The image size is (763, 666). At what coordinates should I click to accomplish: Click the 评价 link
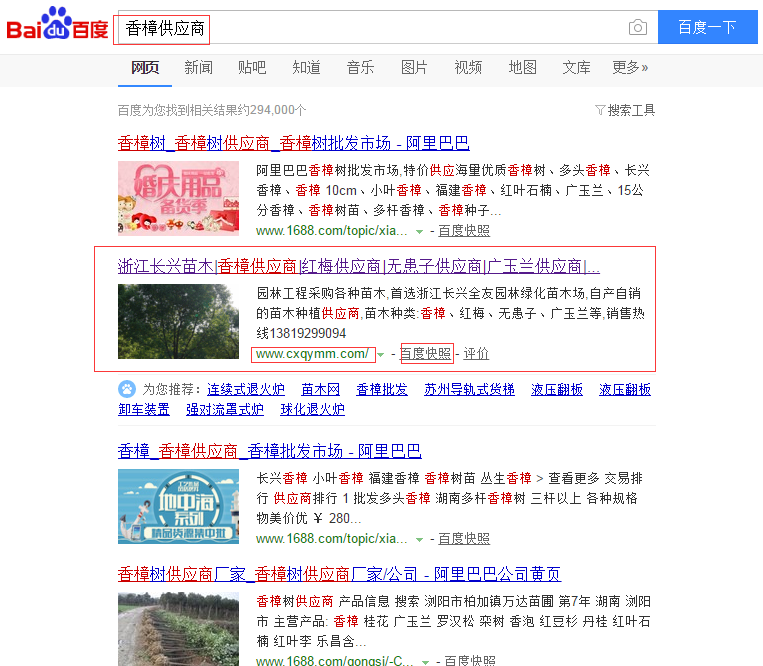[x=476, y=354]
